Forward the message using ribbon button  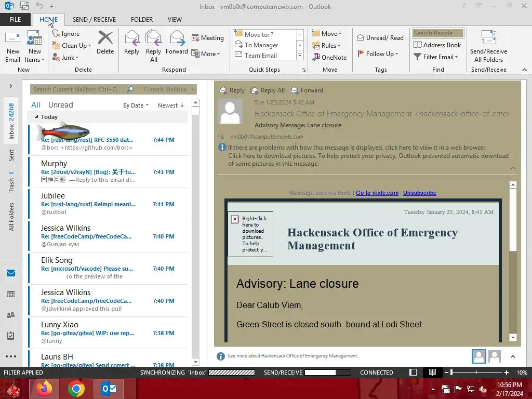tap(177, 43)
